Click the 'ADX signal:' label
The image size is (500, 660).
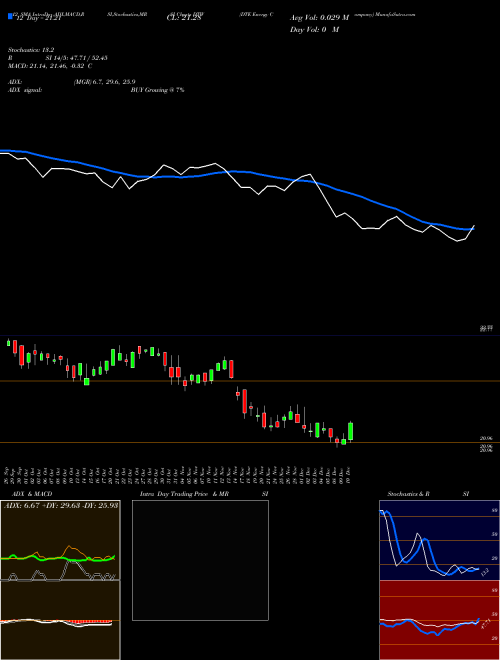(x=25, y=90)
